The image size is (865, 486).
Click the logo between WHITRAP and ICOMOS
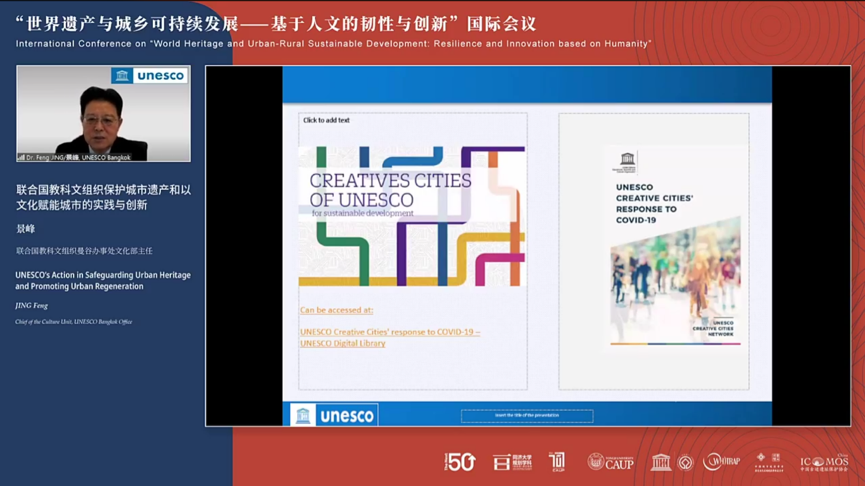click(x=769, y=462)
